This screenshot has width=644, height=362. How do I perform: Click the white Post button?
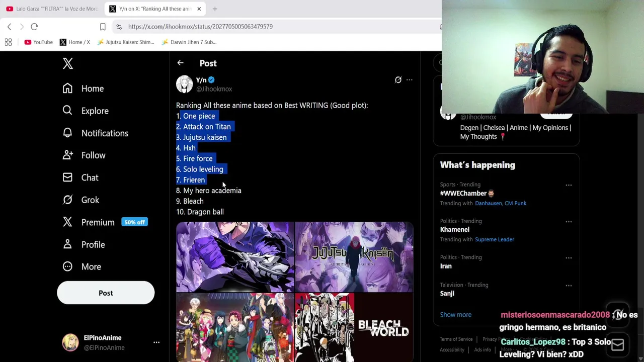point(106,293)
